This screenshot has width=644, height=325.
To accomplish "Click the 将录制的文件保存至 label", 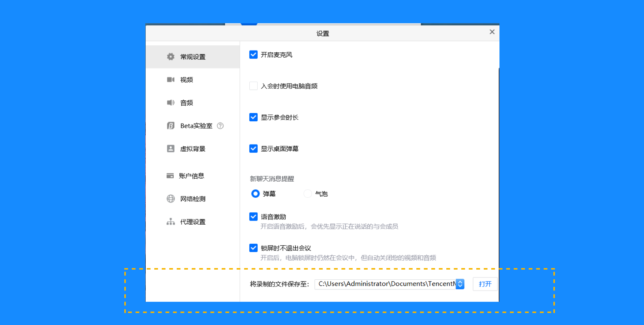I will (x=279, y=284).
